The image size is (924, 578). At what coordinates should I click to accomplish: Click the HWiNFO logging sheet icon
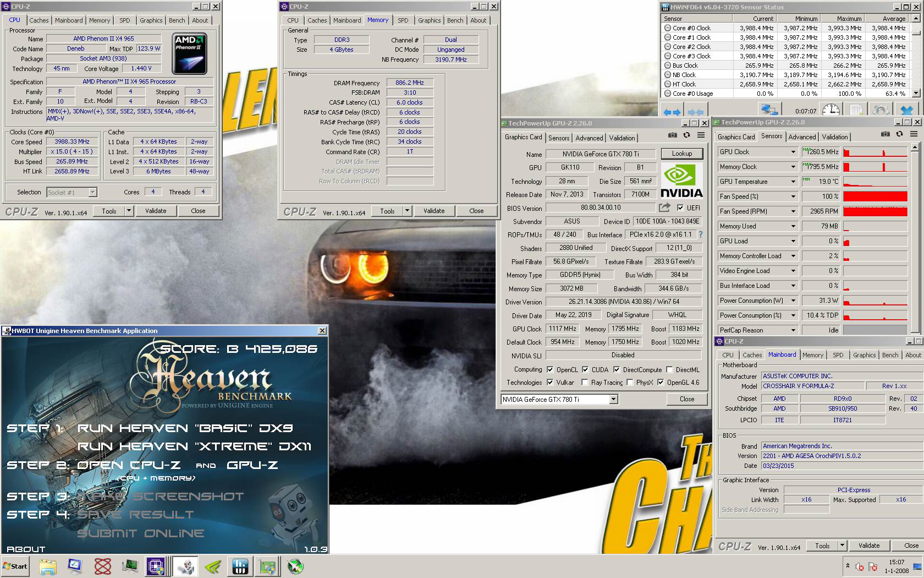857,110
